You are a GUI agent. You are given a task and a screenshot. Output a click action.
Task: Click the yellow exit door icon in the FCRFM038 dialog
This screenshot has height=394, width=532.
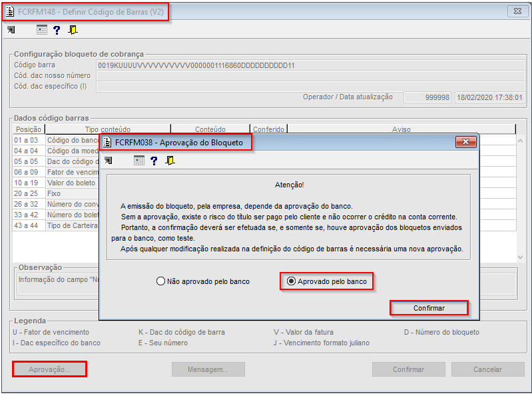170,160
